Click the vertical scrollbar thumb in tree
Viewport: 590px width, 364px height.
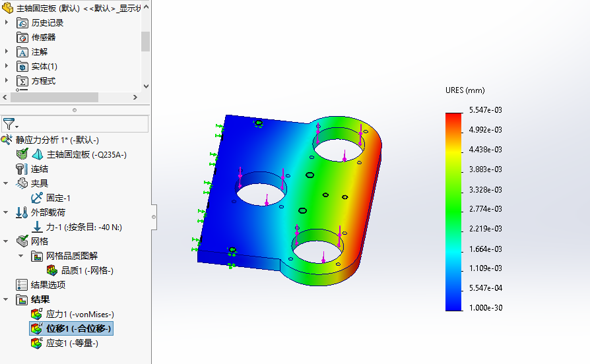coord(146,42)
